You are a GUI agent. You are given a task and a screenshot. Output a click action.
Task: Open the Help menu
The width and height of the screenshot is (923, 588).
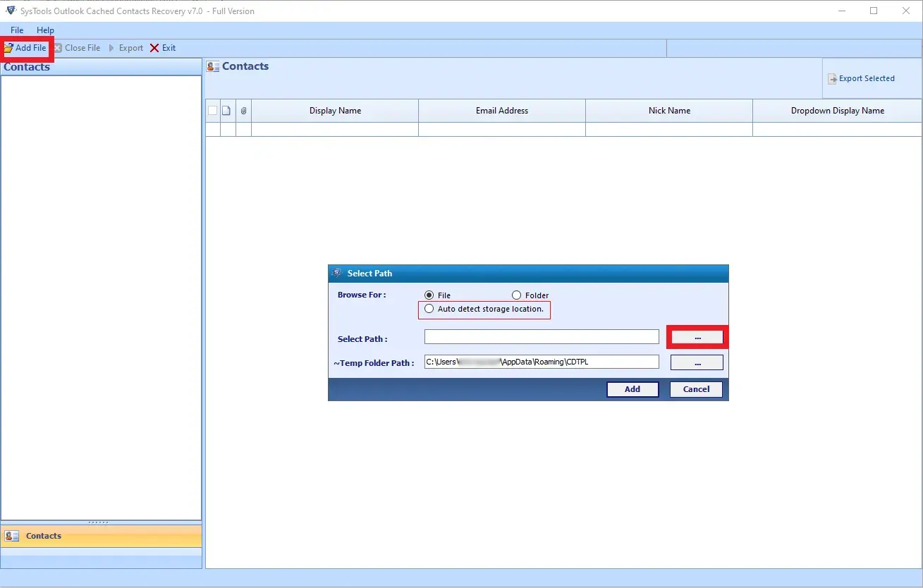click(x=45, y=30)
